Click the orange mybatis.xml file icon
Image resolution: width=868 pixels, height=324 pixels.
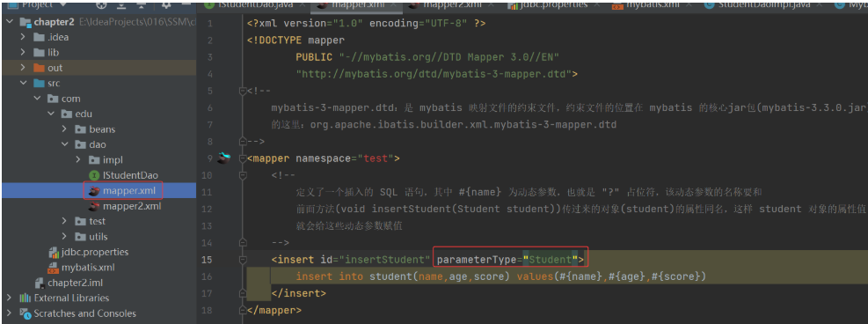pos(54,268)
